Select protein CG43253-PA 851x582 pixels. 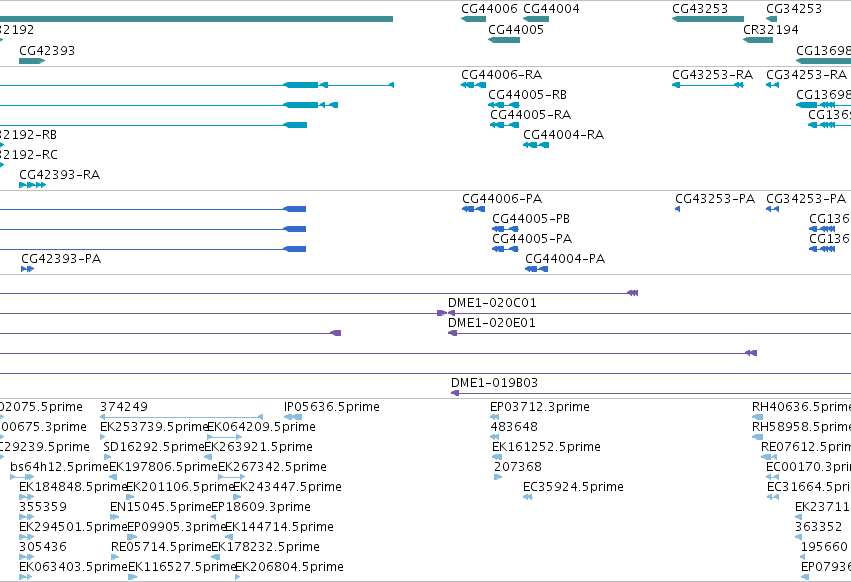tap(715, 199)
